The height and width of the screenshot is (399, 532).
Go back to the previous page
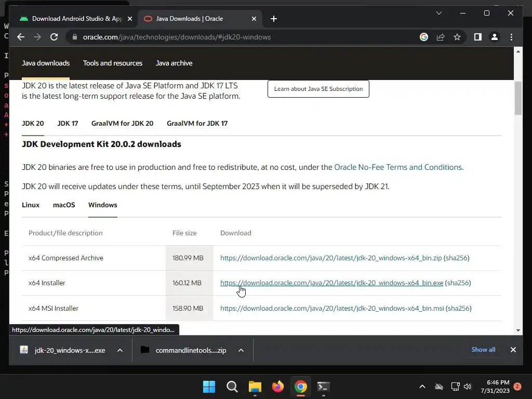click(21, 37)
